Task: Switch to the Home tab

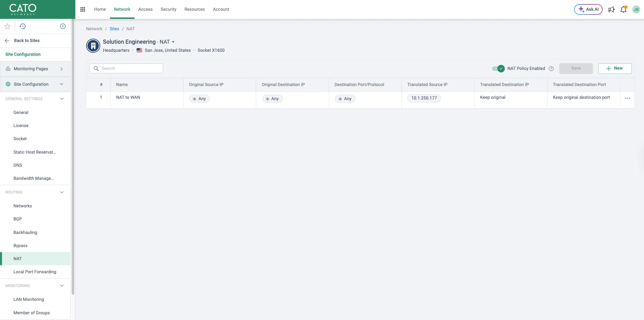Action: tap(100, 9)
